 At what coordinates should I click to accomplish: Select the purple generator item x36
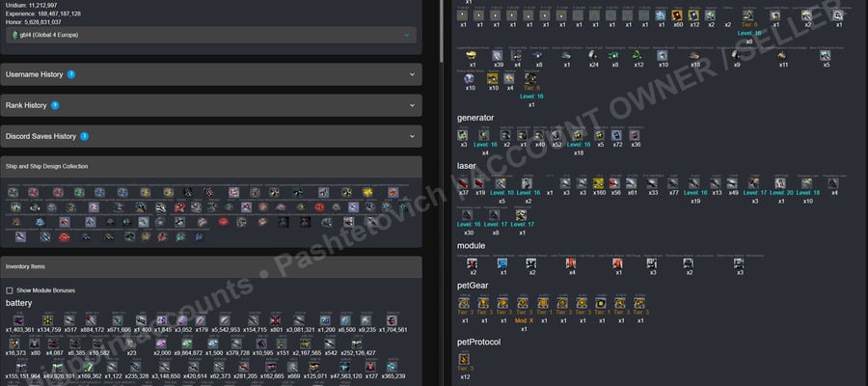pos(635,135)
